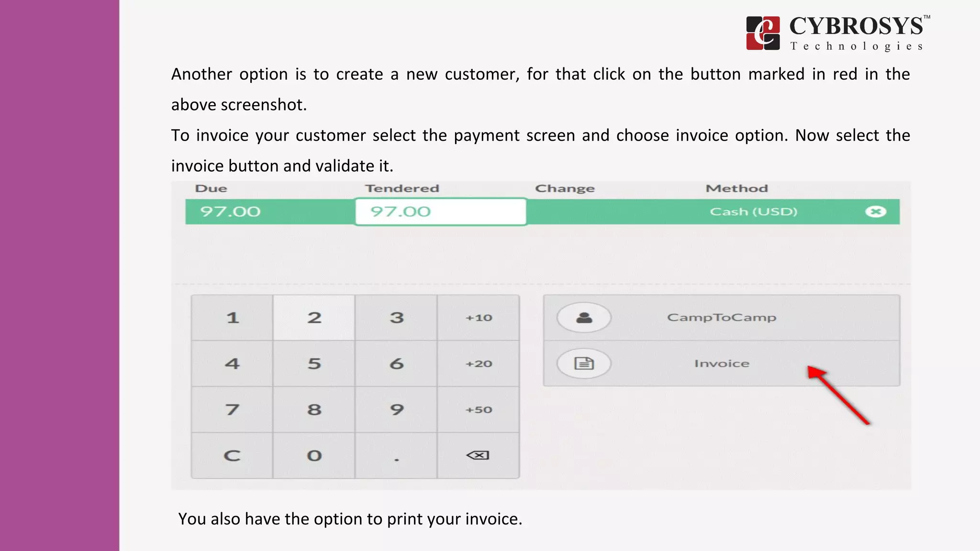This screenshot has width=980, height=551.
Task: Select the CampToCamp customer button
Action: tap(722, 318)
